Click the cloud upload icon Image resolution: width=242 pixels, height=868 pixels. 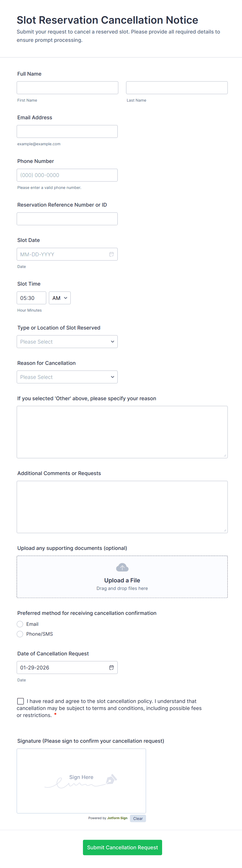(x=122, y=567)
